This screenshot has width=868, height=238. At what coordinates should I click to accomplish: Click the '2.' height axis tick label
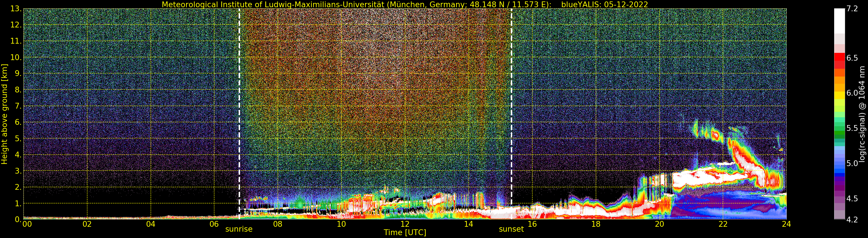click(18, 187)
